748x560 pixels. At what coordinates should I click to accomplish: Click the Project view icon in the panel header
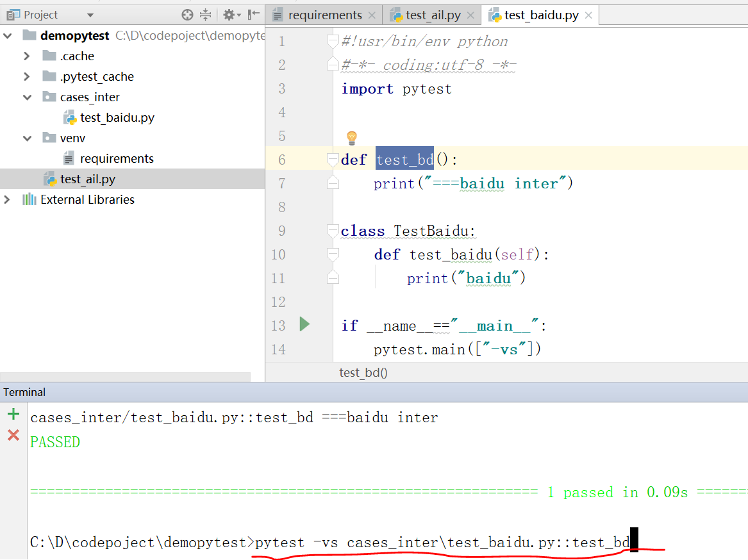click(x=13, y=15)
